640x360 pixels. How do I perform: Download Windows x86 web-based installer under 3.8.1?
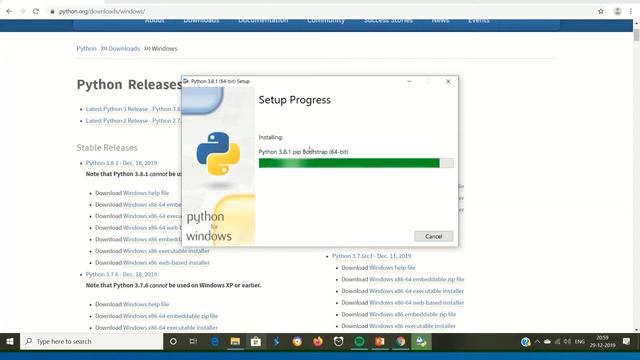point(166,263)
